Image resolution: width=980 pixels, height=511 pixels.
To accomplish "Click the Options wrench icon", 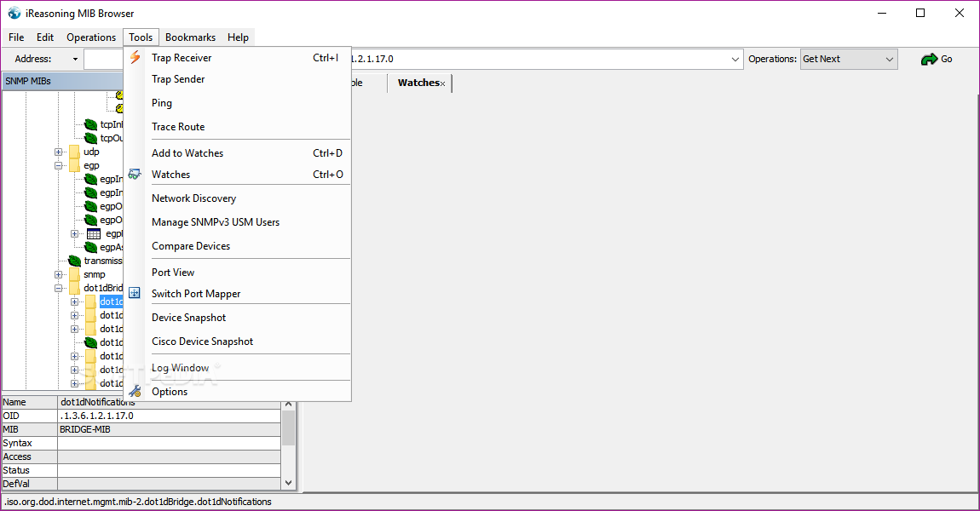I will (135, 392).
